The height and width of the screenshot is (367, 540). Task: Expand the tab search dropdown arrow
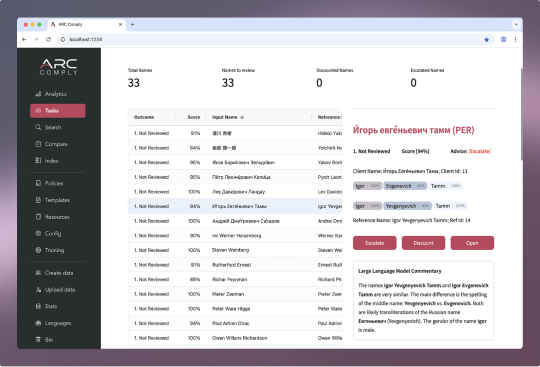tap(516, 24)
